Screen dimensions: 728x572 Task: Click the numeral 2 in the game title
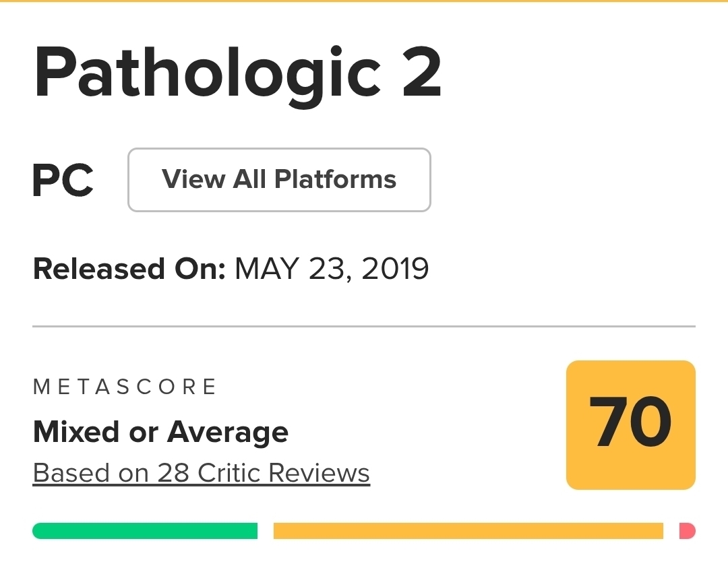[x=421, y=73]
